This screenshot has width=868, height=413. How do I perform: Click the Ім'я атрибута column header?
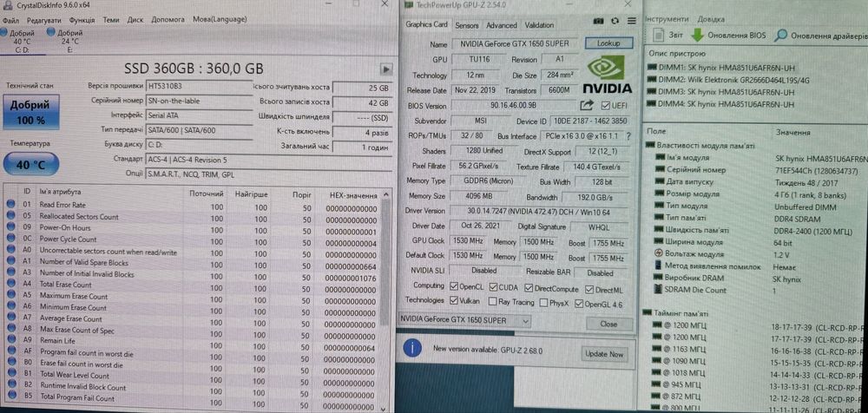60,192
